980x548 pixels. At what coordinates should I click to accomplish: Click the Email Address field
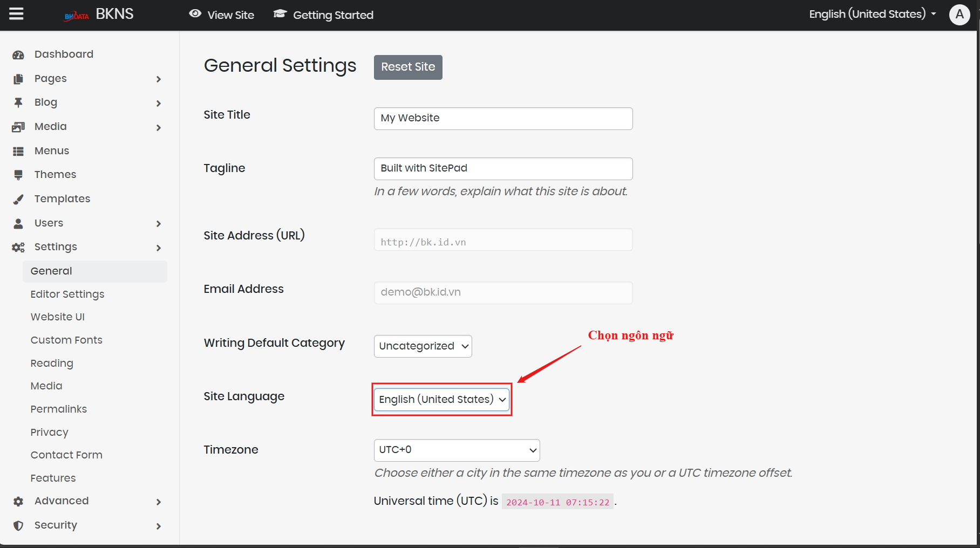[503, 292]
